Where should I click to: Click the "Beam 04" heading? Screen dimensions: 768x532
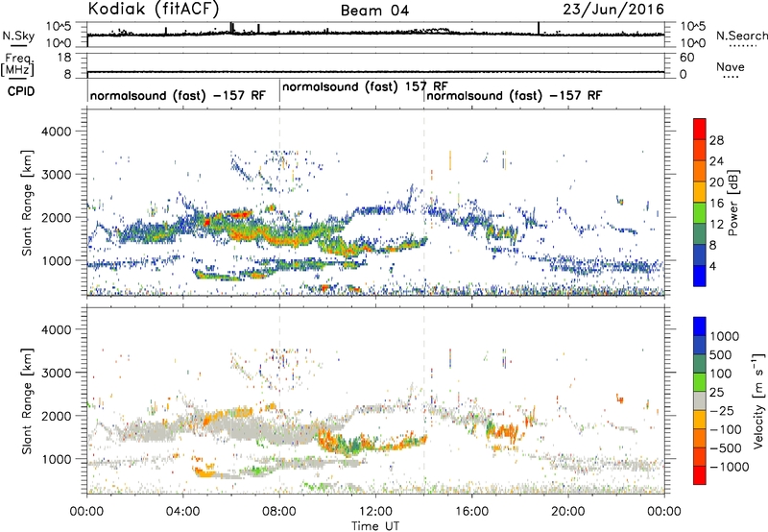[374, 11]
